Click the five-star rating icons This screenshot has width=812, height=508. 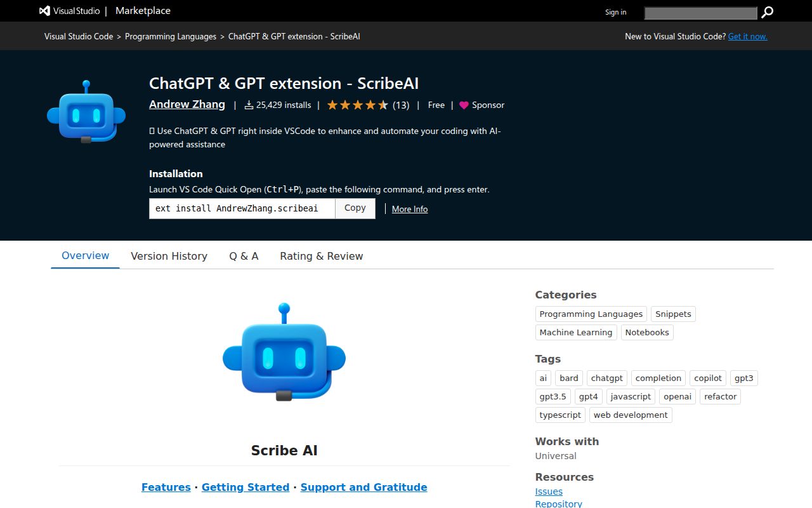point(357,105)
